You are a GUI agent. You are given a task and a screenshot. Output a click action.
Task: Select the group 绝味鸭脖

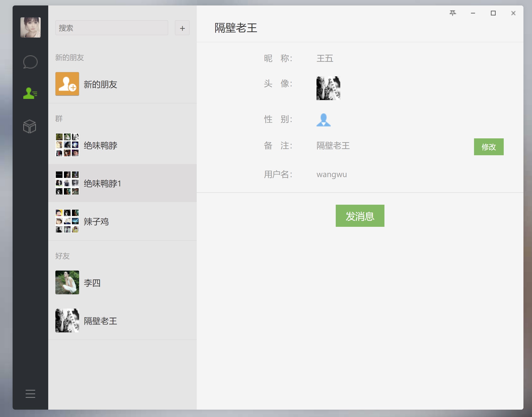[x=100, y=145]
